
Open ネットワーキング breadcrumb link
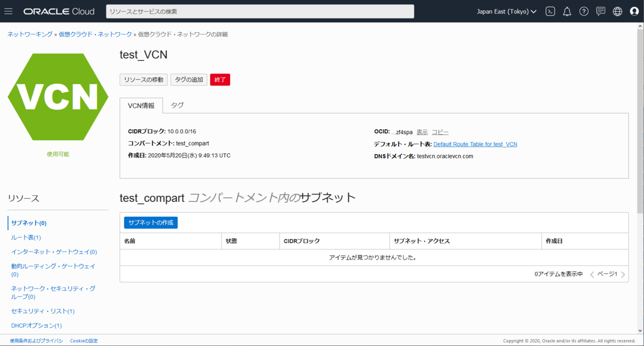[x=30, y=34]
